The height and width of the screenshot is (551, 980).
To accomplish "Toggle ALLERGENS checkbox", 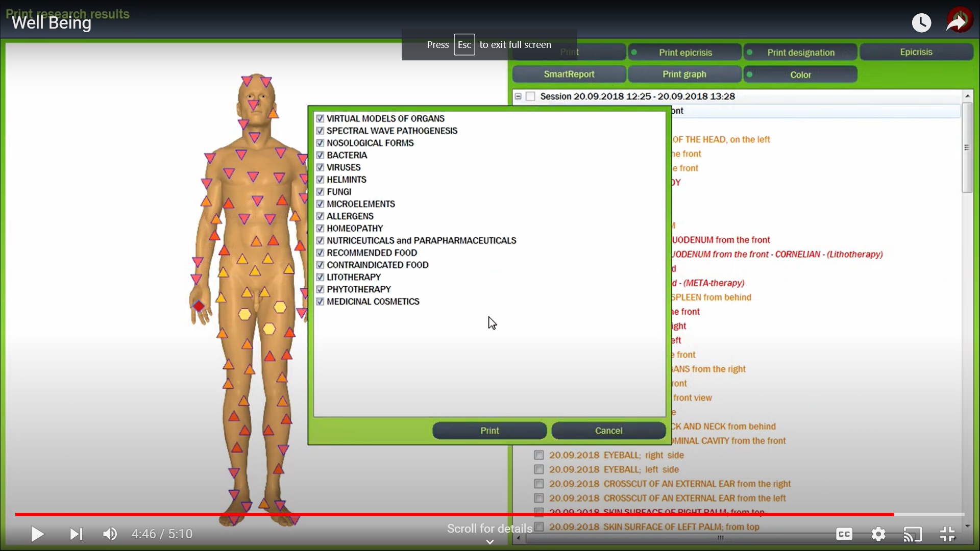I will 320,216.
